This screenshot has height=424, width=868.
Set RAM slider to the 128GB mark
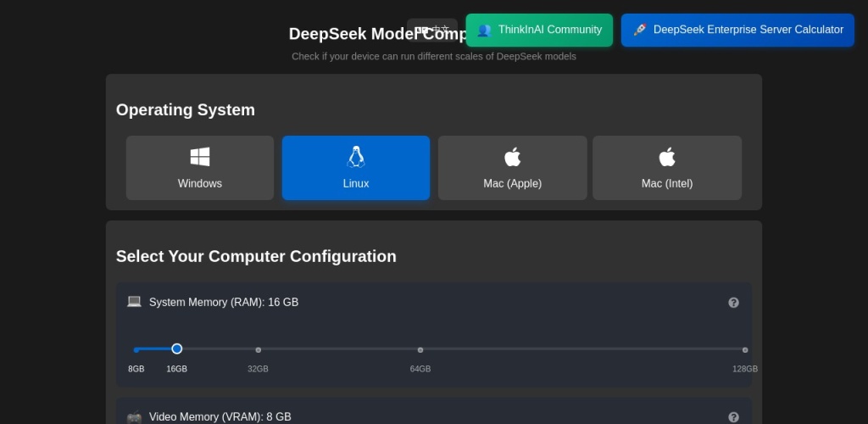point(745,350)
